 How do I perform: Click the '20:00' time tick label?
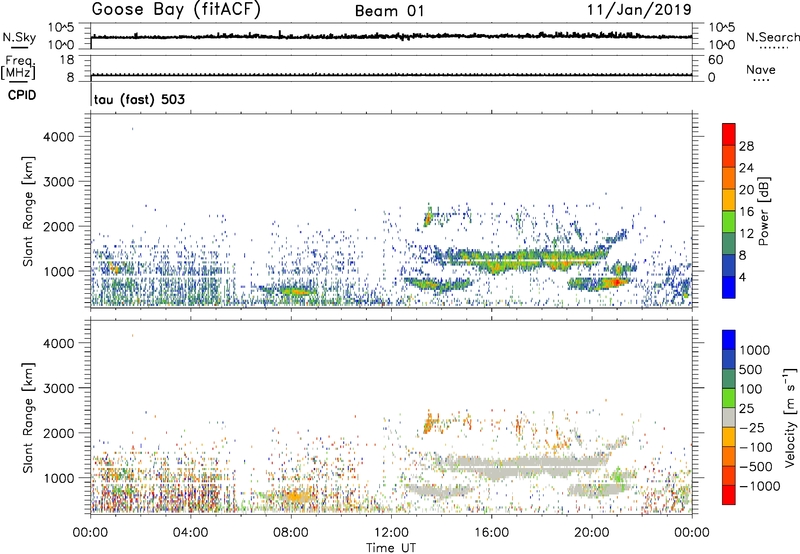(592, 533)
